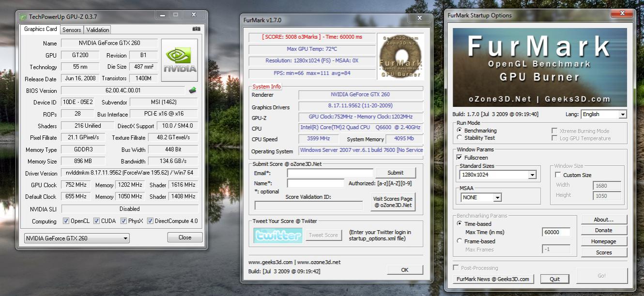
Task: Click the GPU-Z screenshot camera icon
Action: tap(196, 29)
